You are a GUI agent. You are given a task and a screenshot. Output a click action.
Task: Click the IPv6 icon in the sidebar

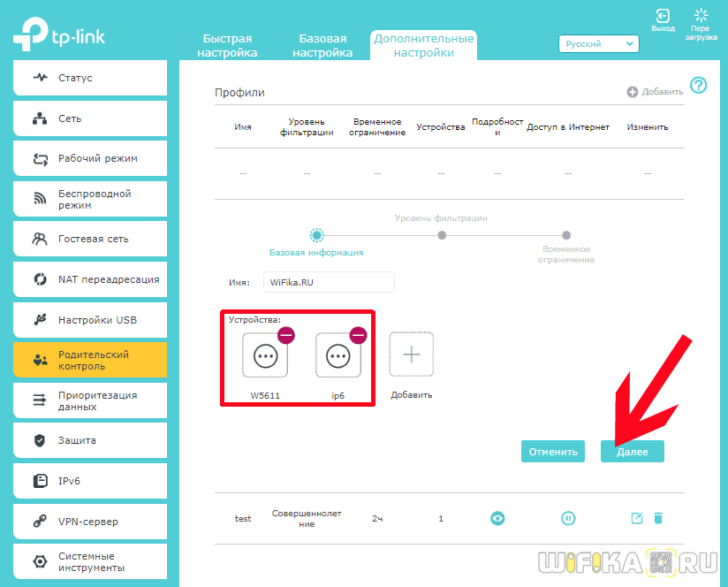click(x=41, y=481)
